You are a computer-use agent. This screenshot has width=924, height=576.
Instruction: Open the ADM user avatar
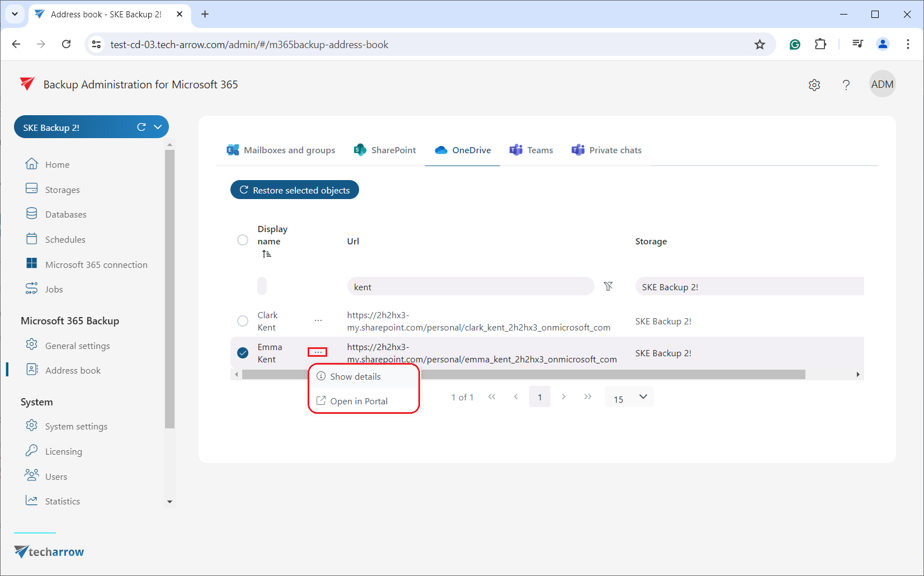coord(882,84)
